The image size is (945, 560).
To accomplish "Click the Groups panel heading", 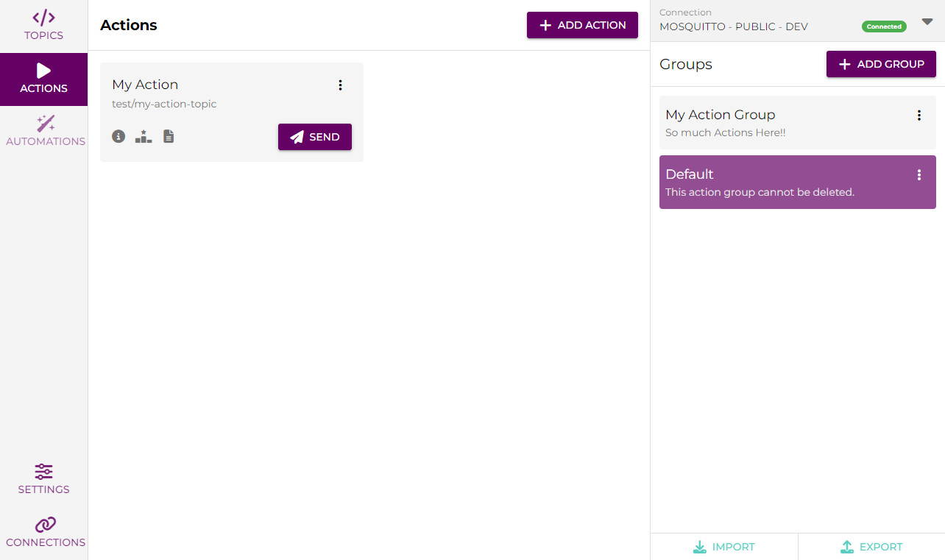I will [x=686, y=64].
